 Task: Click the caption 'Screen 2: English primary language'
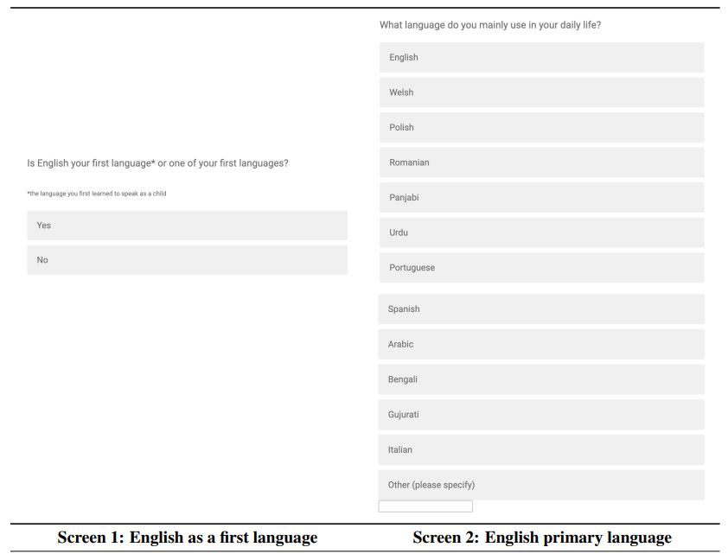(542, 538)
